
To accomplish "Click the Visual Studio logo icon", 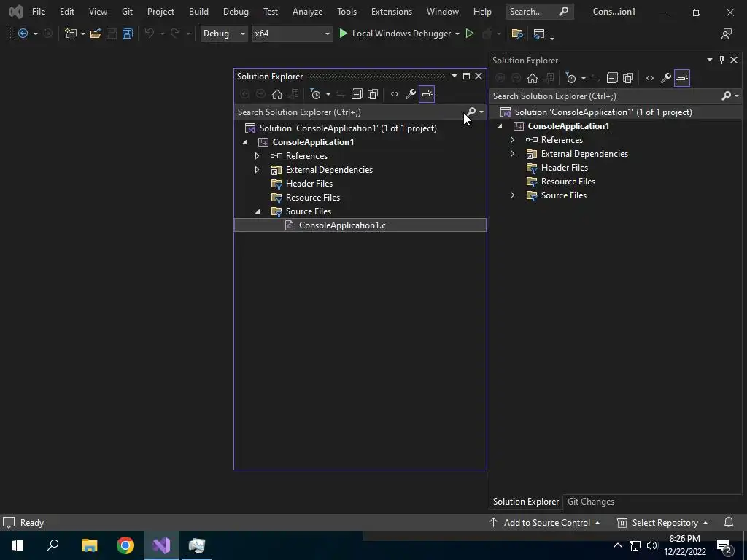I will (16, 12).
